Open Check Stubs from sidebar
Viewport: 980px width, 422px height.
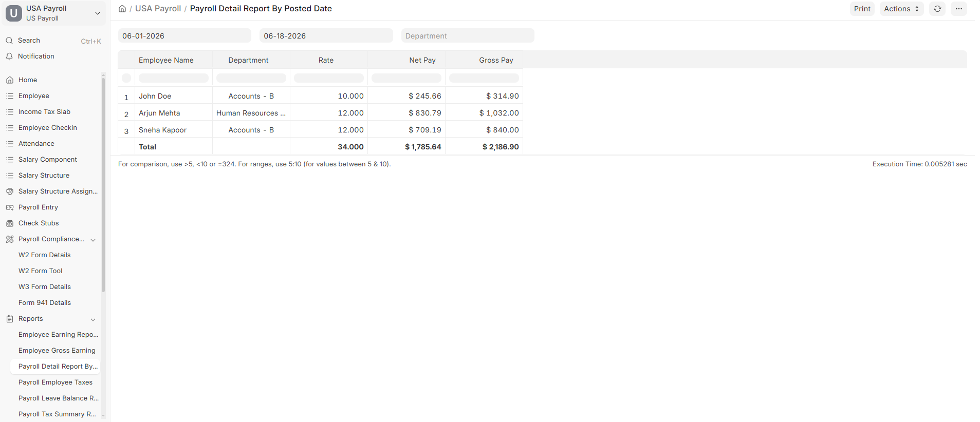[x=39, y=223]
